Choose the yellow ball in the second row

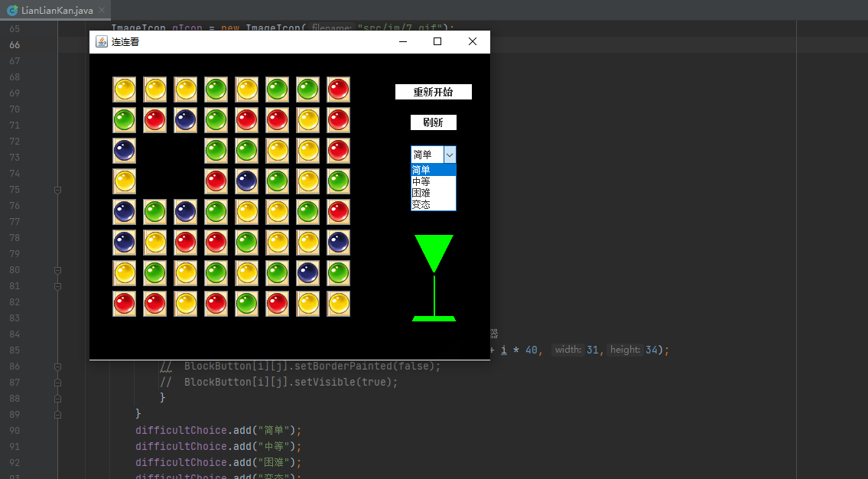(308, 120)
